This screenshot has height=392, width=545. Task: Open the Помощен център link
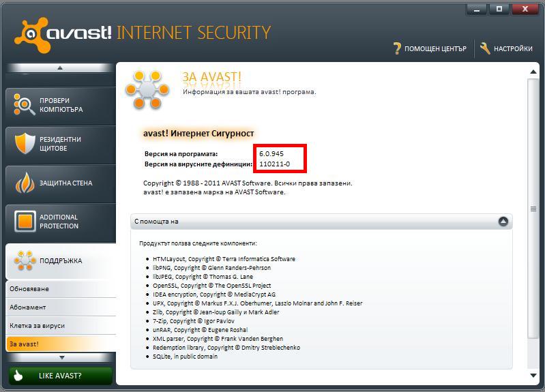coord(435,48)
